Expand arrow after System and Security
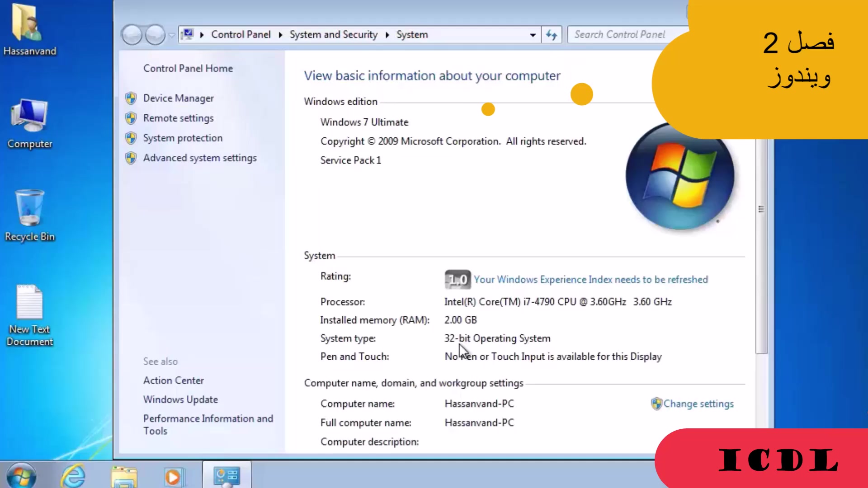868x488 pixels. click(x=387, y=35)
